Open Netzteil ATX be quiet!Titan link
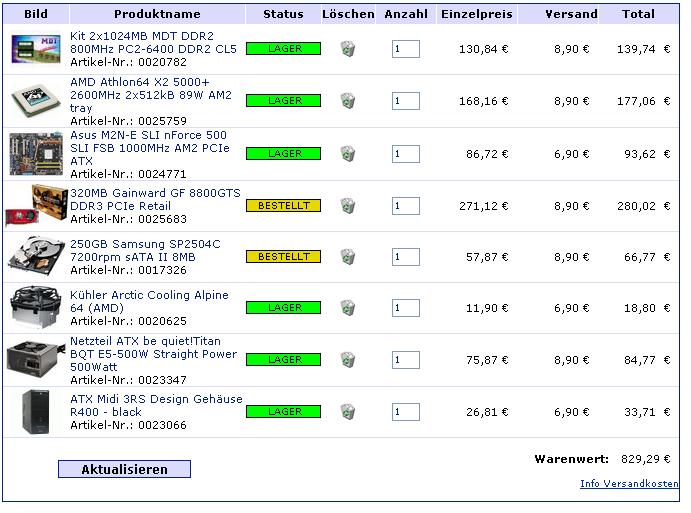 point(153,353)
